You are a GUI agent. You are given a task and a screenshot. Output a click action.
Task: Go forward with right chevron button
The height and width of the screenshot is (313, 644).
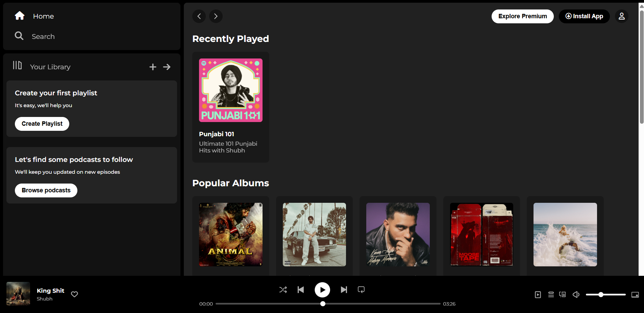pyautogui.click(x=216, y=16)
